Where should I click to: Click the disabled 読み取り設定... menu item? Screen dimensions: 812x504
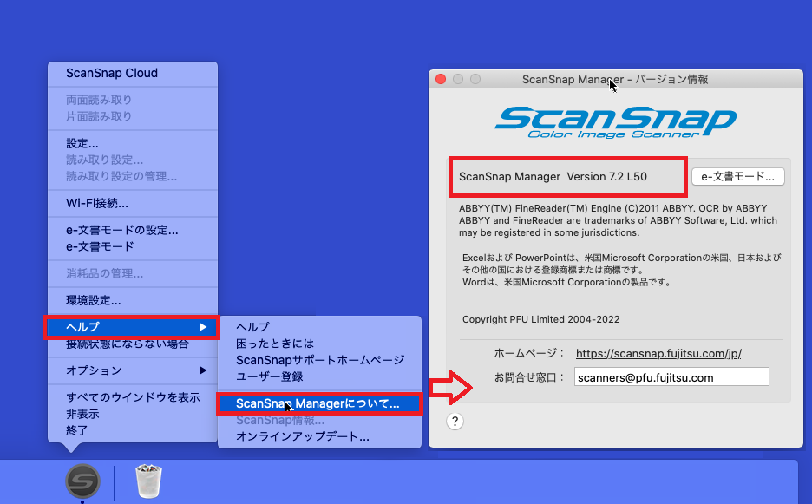click(x=133, y=160)
